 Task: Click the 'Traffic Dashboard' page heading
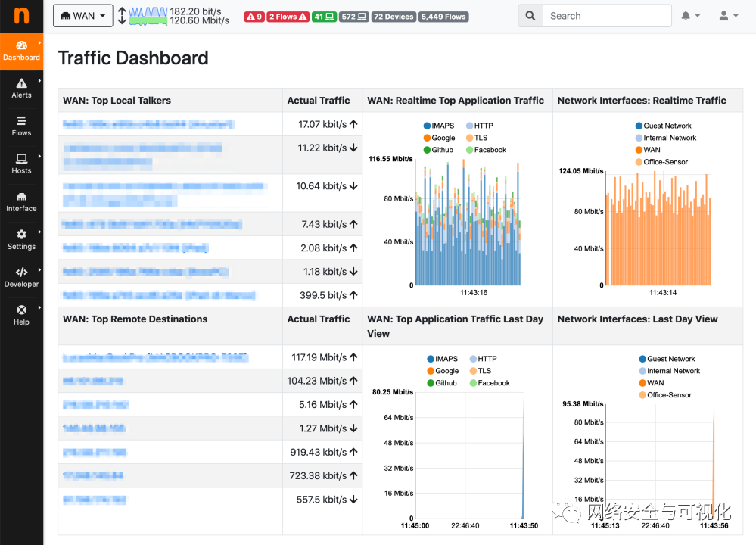tap(133, 58)
